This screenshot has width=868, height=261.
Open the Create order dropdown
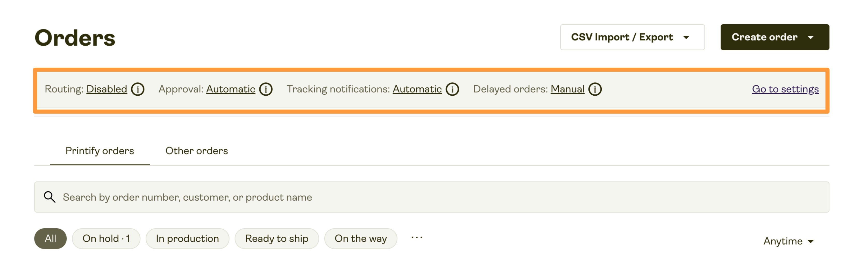(x=775, y=37)
